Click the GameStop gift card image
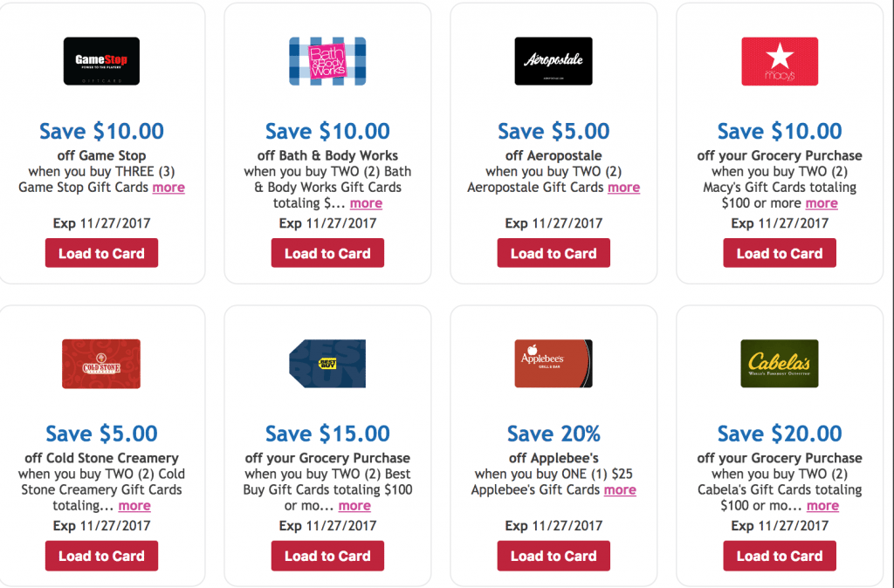This screenshot has height=588, width=894. tap(101, 61)
